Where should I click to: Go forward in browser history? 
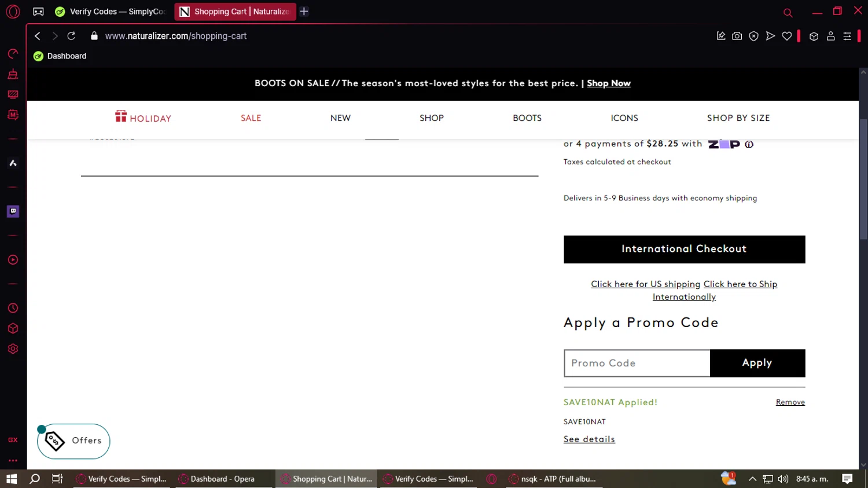point(55,36)
